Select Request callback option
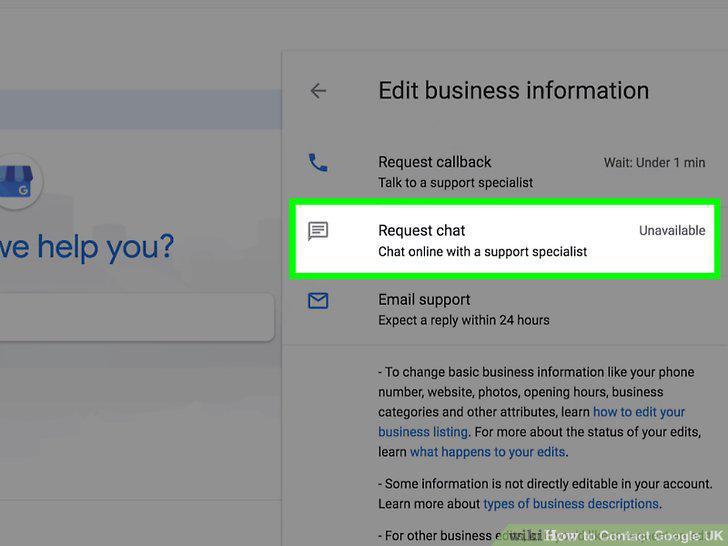 505,172
